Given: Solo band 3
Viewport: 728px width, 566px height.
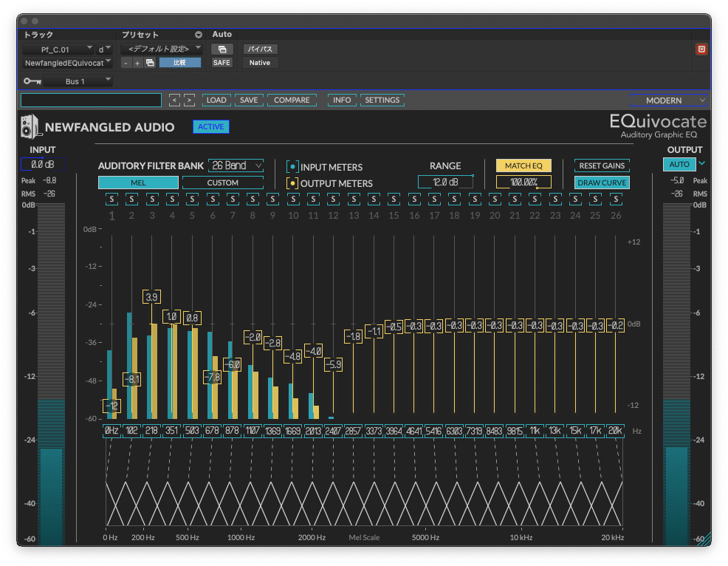Looking at the screenshot, I should pyautogui.click(x=152, y=200).
